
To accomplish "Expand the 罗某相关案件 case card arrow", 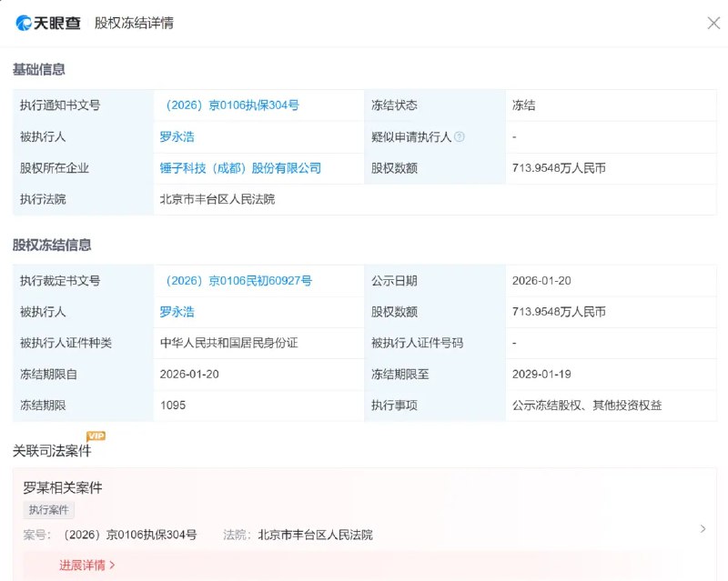I will coord(702,528).
